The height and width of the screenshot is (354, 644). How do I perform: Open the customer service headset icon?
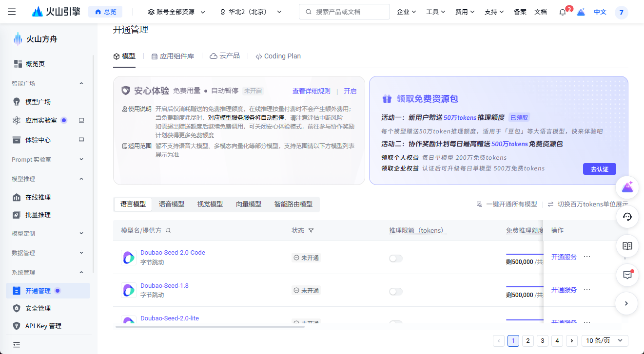(x=627, y=217)
